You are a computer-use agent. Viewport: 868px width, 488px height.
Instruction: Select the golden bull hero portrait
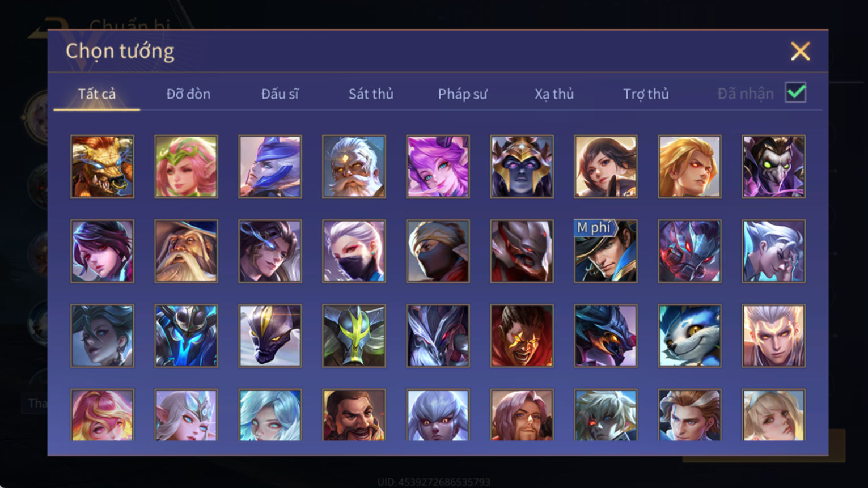point(103,167)
